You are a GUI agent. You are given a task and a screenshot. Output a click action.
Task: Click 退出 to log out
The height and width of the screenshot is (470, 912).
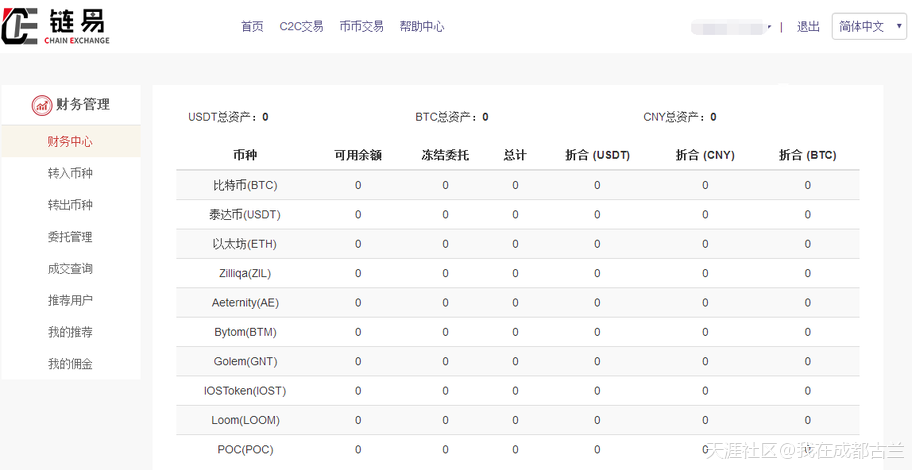point(808,27)
